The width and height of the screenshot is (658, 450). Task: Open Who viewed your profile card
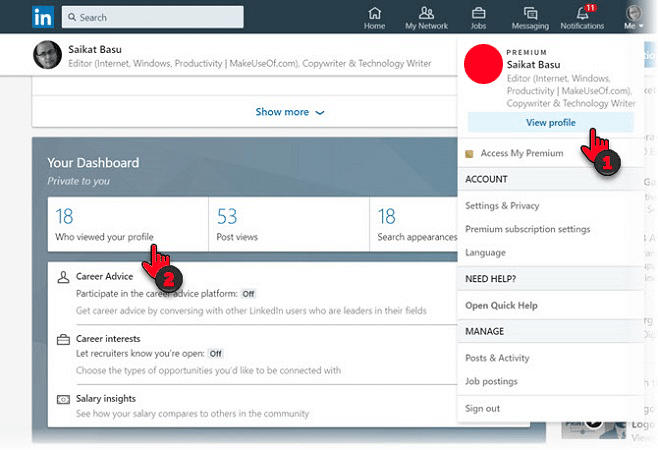click(x=128, y=224)
